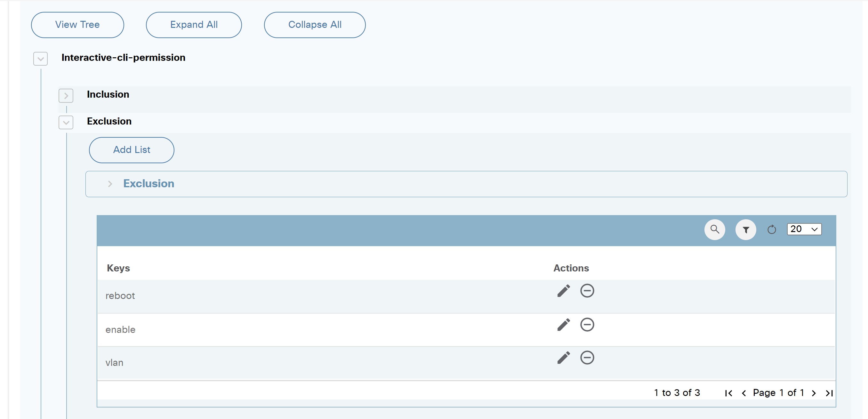The height and width of the screenshot is (419, 868).
Task: Click the View Tree button
Action: pyautogui.click(x=77, y=25)
